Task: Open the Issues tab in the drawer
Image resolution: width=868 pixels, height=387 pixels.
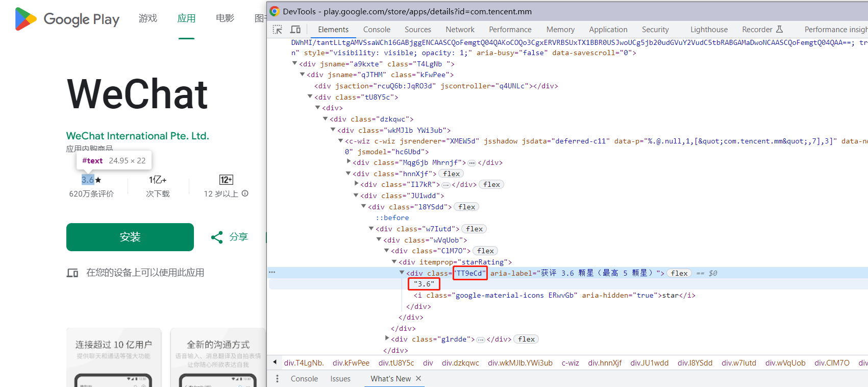Action: (340, 378)
